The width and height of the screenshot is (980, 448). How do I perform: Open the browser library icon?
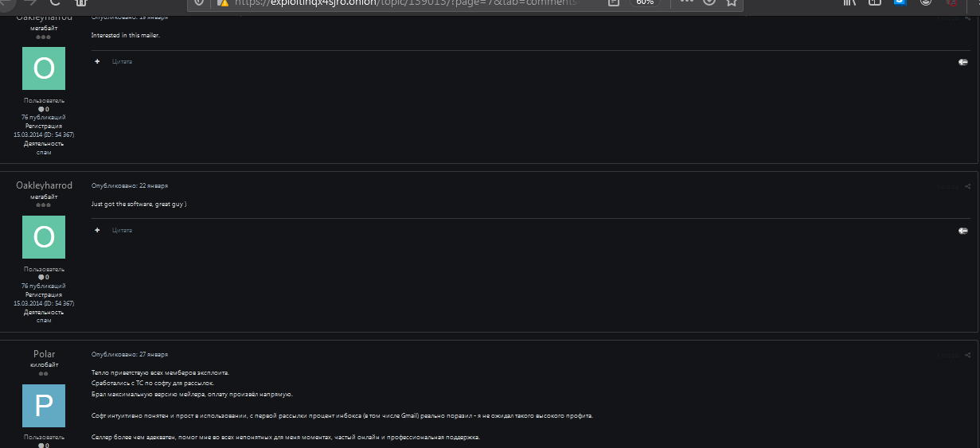click(x=849, y=2)
